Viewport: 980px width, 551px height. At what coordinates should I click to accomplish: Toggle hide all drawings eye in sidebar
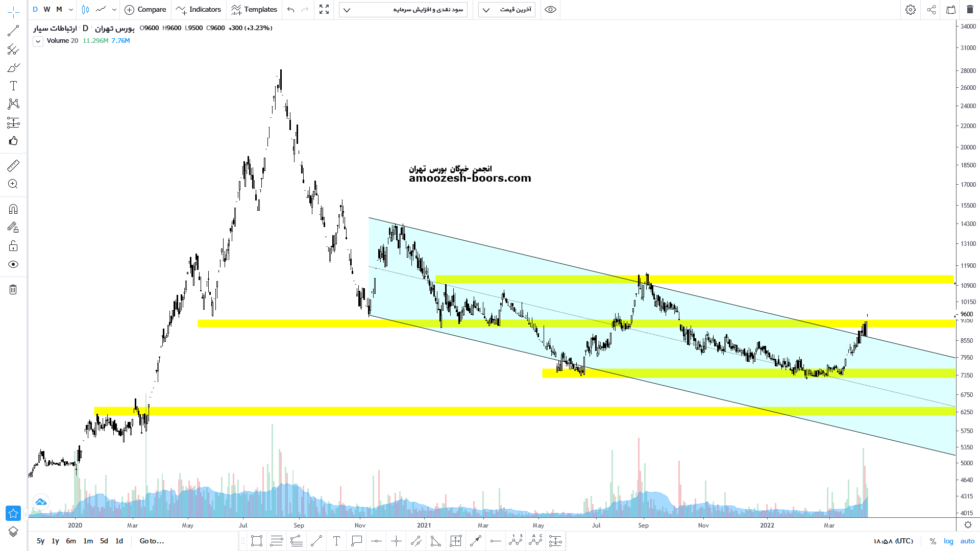click(13, 264)
